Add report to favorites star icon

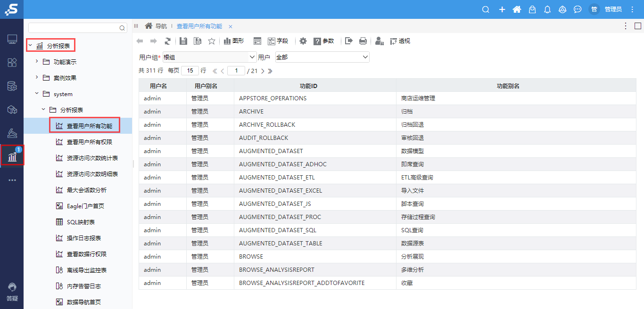click(212, 41)
